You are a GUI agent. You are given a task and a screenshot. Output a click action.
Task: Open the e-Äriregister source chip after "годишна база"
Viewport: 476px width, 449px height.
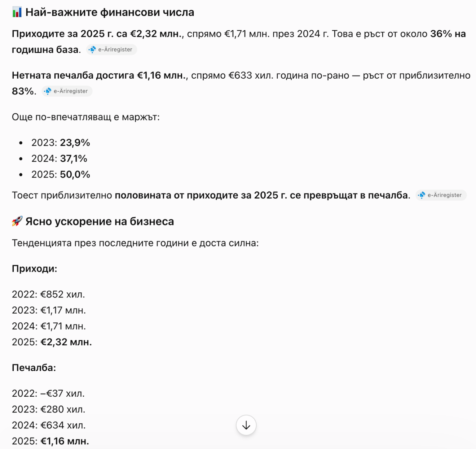(x=111, y=49)
